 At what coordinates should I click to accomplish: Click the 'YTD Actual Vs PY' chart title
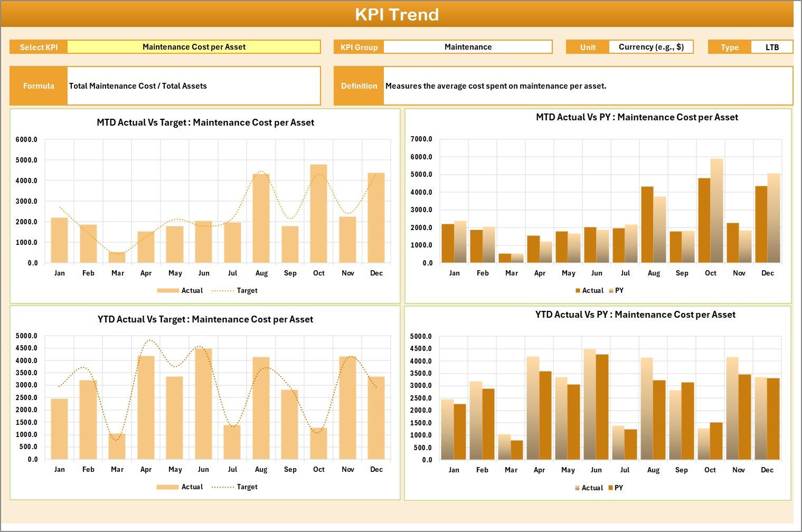point(635,315)
